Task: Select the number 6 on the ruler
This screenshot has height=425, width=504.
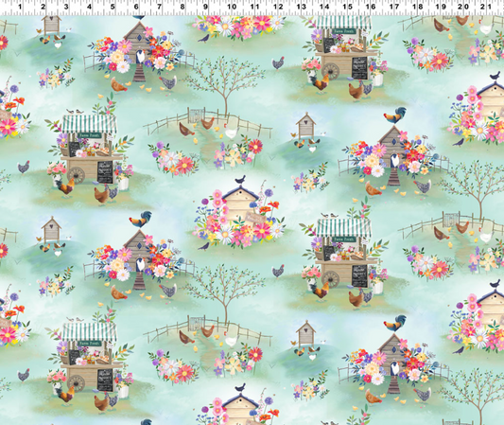Action: [136, 7]
